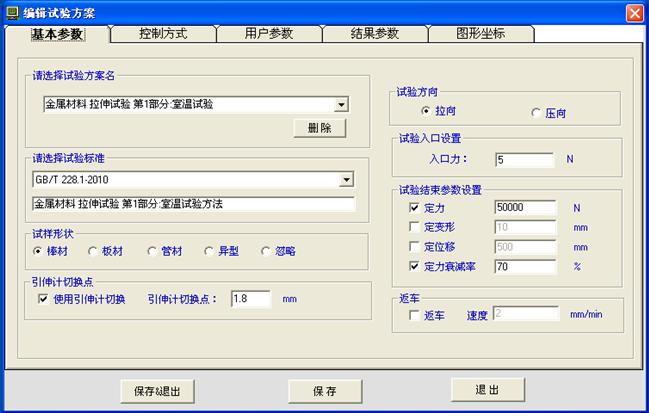Toggle the 使用引伸计切换 checkbox
This screenshot has width=649, height=413.
pos(42,298)
